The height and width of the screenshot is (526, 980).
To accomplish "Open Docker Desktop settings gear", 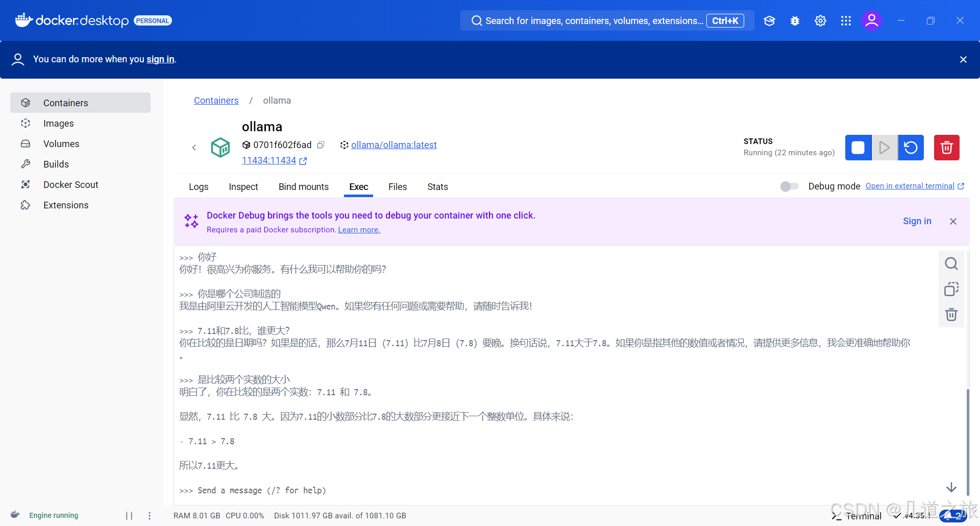I will (x=820, y=20).
